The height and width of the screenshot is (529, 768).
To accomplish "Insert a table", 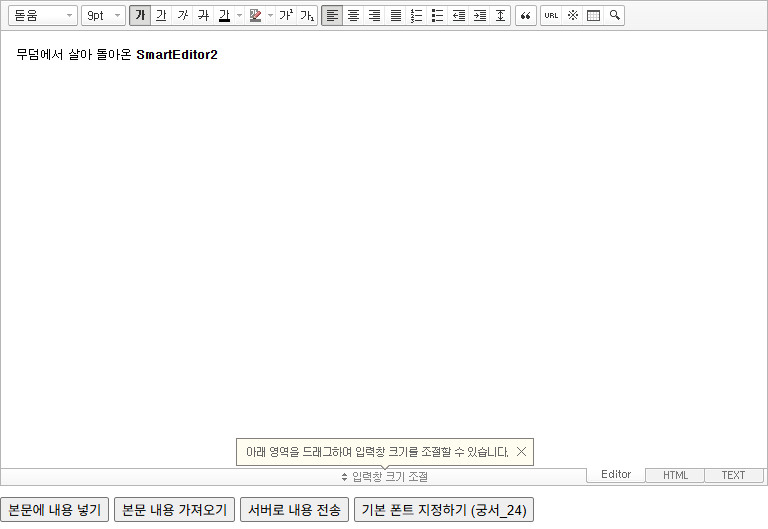I will pyautogui.click(x=593, y=16).
